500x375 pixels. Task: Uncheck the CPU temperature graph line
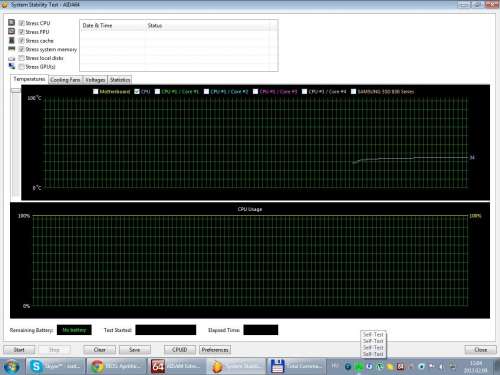pyautogui.click(x=137, y=91)
